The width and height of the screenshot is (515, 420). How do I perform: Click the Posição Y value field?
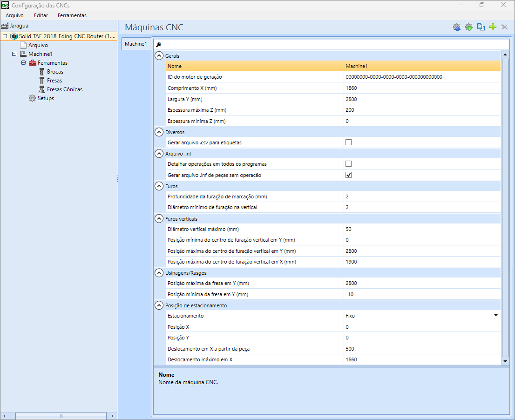[422, 338]
